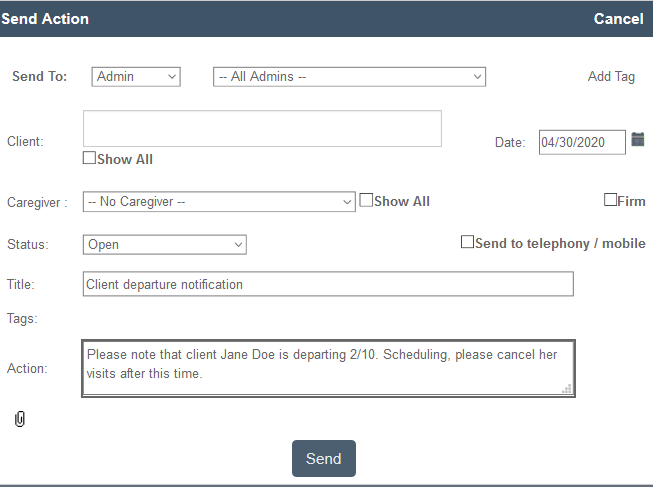Focus the Client selection box
The width and height of the screenshot is (653, 487).
[x=262, y=128]
